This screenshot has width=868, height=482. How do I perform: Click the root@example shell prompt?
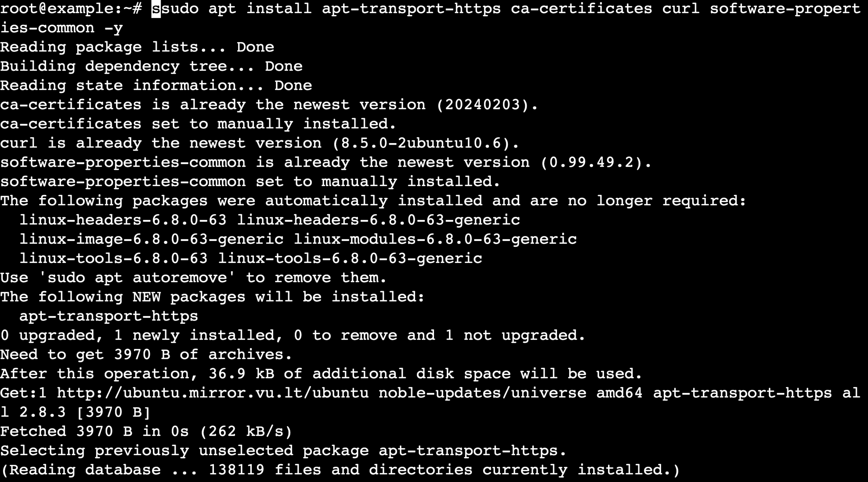[71, 9]
